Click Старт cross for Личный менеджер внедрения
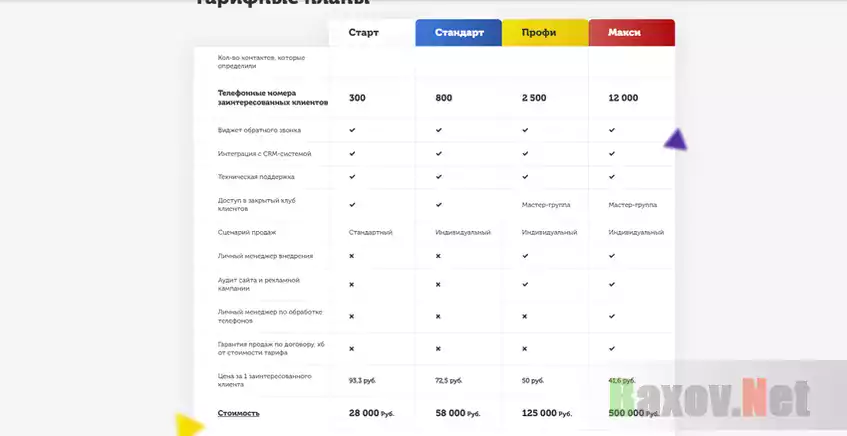Screen dimensions: 847x436 pos(352,256)
